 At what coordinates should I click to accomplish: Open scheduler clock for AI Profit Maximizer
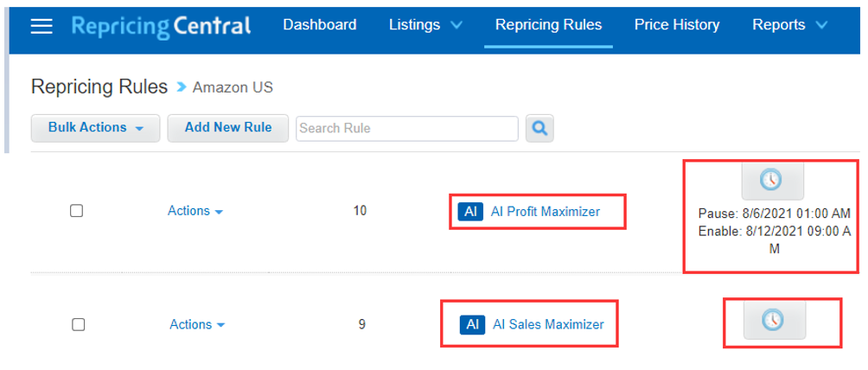[772, 181]
